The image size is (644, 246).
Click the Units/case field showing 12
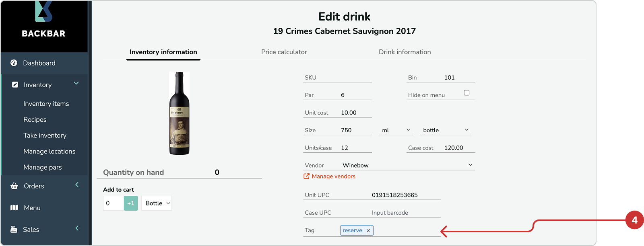(338, 148)
